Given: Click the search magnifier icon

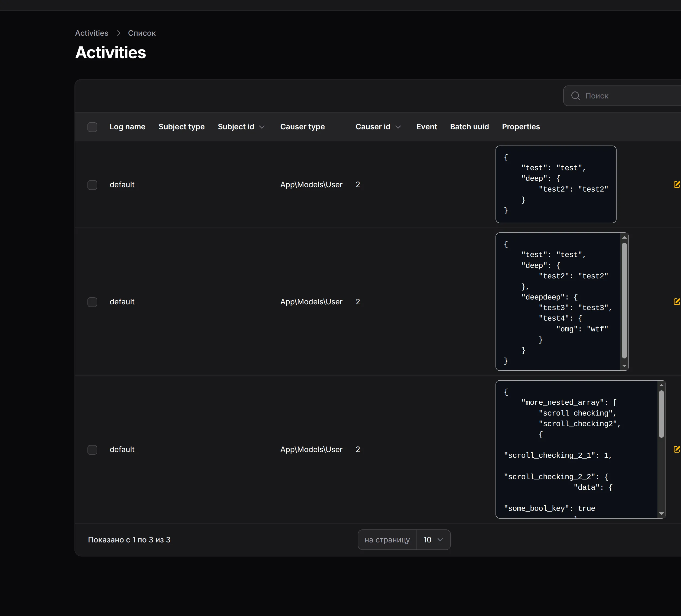Looking at the screenshot, I should click(x=575, y=96).
